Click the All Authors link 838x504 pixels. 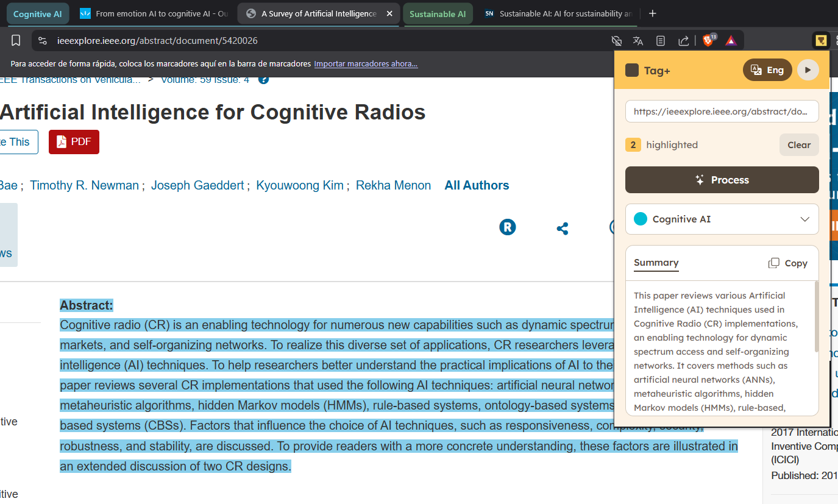point(477,185)
